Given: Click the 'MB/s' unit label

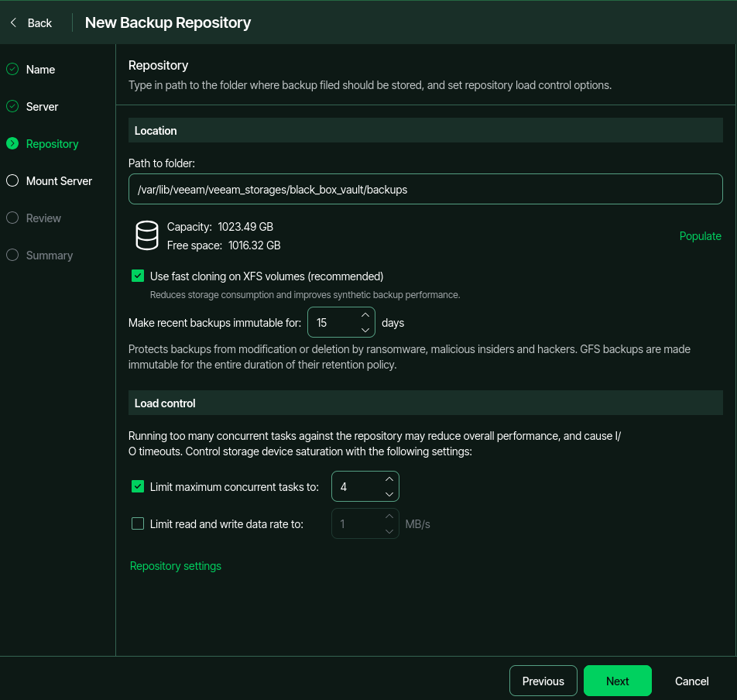Looking at the screenshot, I should [417, 524].
